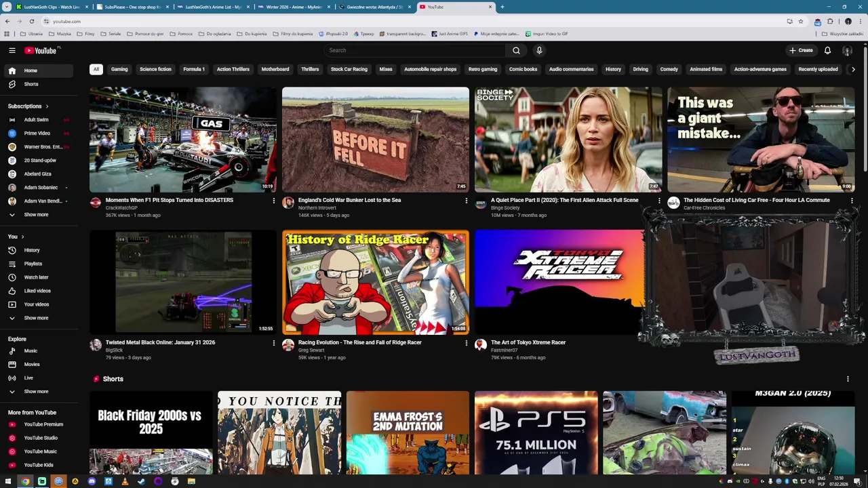Image resolution: width=868 pixels, height=488 pixels.
Task: Click the browser address bar
Action: click(x=407, y=21)
